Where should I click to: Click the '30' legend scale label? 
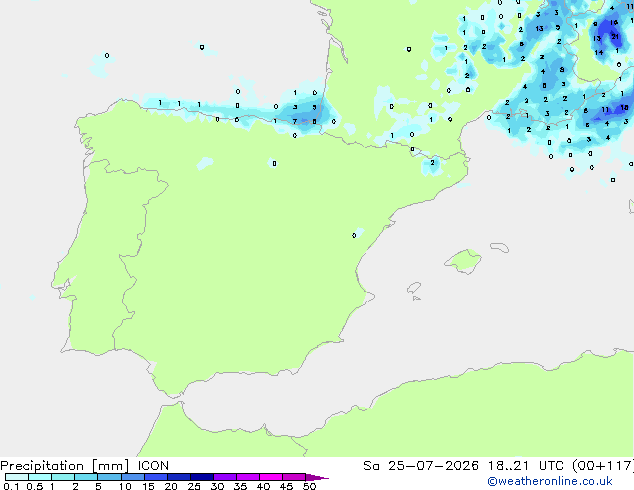217,486
